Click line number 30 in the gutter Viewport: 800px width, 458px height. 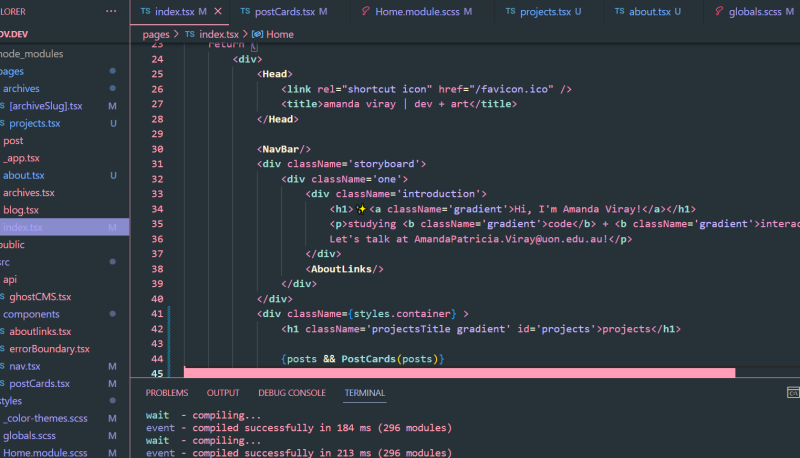click(x=157, y=149)
